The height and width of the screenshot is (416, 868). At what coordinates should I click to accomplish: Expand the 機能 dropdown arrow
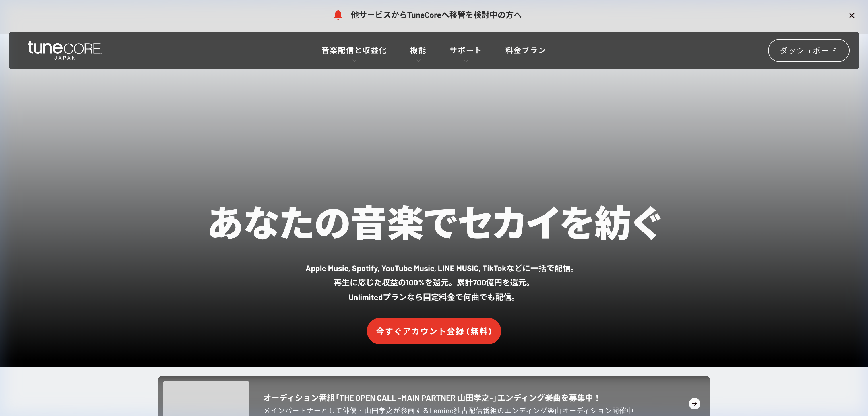click(x=418, y=61)
